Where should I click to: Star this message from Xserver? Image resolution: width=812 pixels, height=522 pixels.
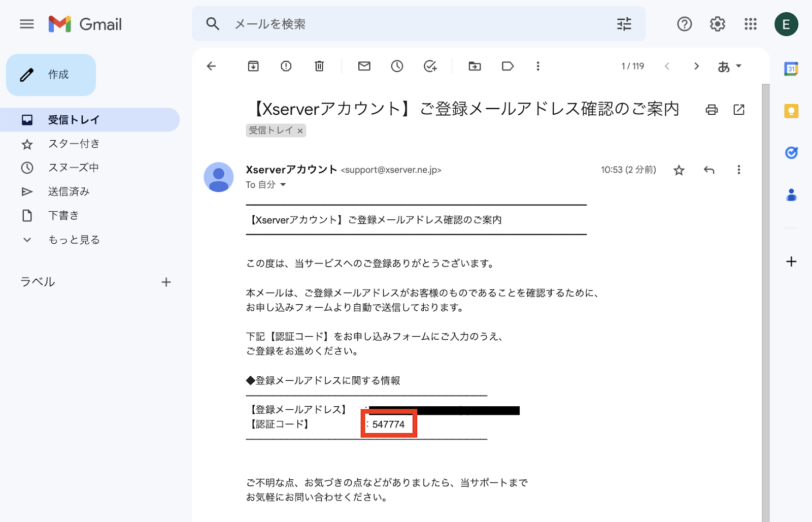(x=679, y=170)
